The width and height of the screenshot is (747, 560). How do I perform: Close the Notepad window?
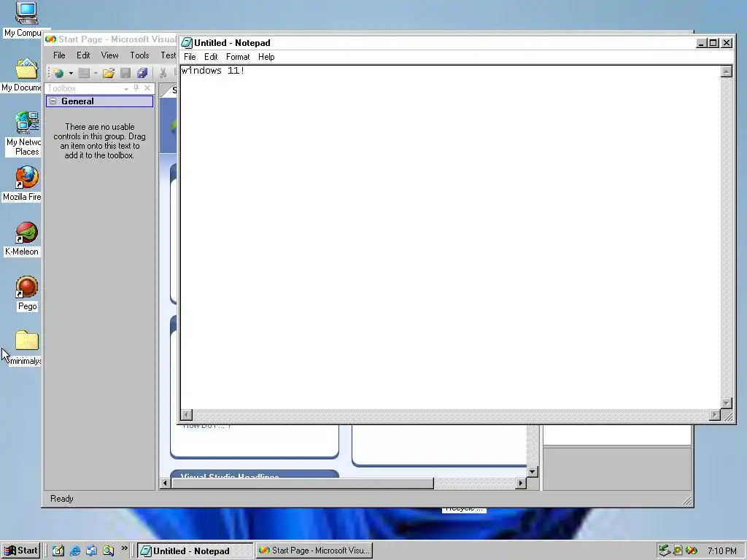727,43
